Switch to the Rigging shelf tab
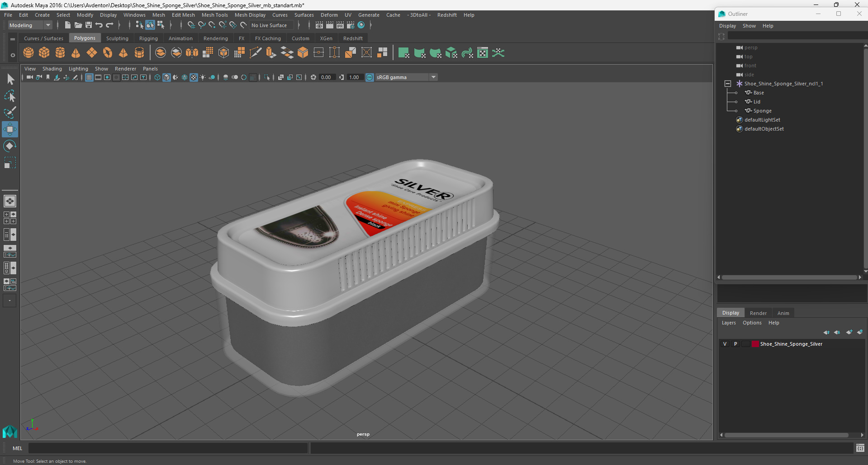 [x=148, y=38]
